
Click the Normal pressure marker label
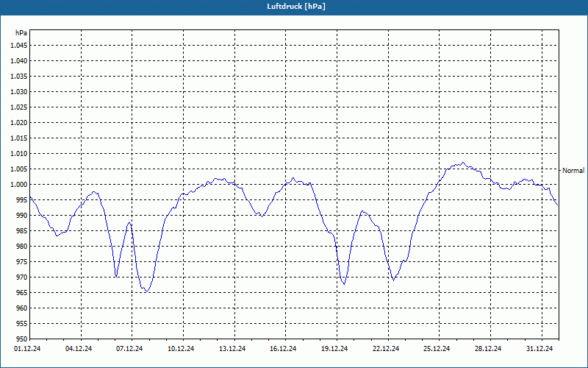[573, 171]
